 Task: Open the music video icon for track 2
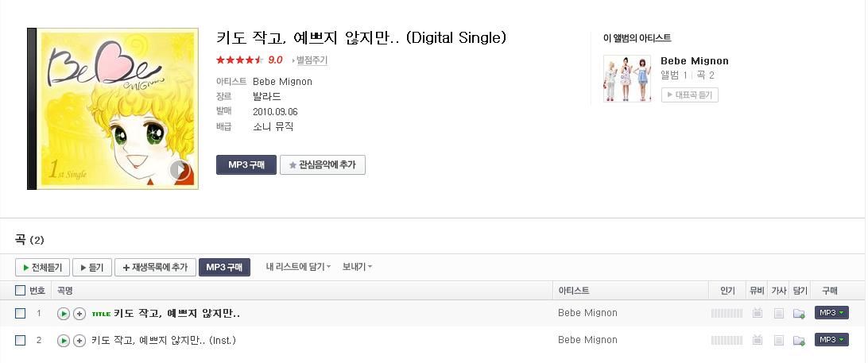[x=758, y=340]
